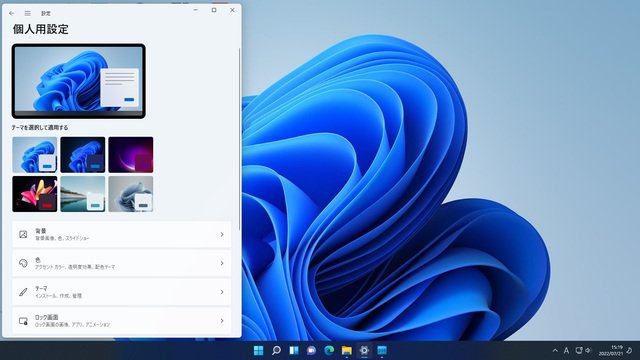Open the 背景 background settings row
Image resolution: width=640 pixels, height=360 pixels.
[x=122, y=234]
